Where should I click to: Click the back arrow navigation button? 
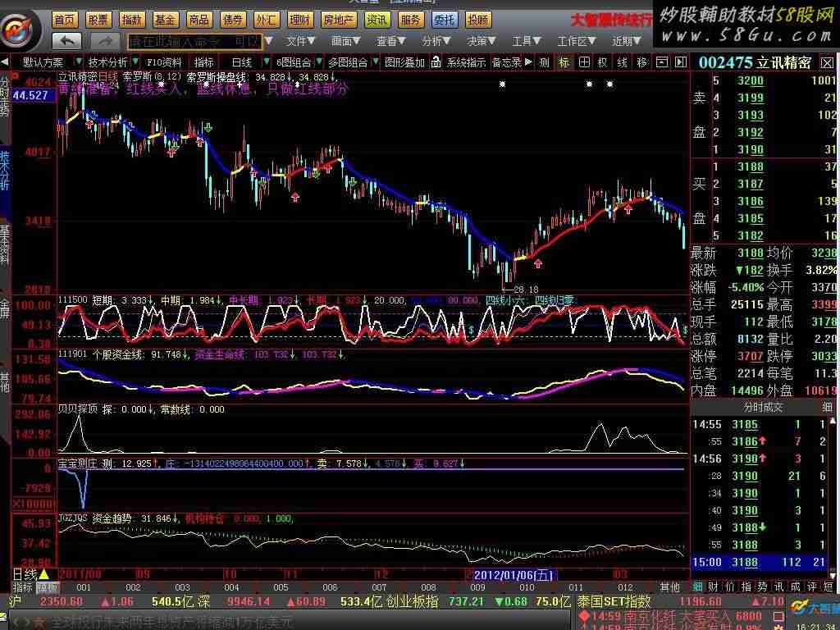coord(67,41)
